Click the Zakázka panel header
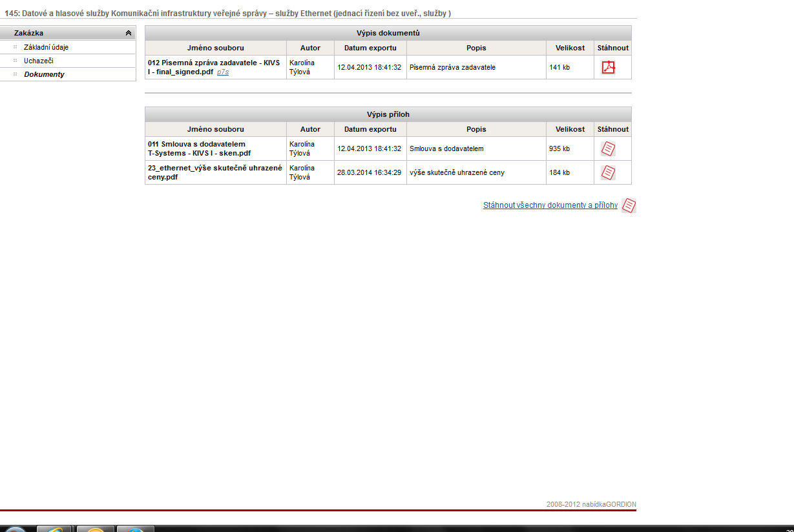Image resolution: width=794 pixels, height=532 pixels. pos(65,33)
